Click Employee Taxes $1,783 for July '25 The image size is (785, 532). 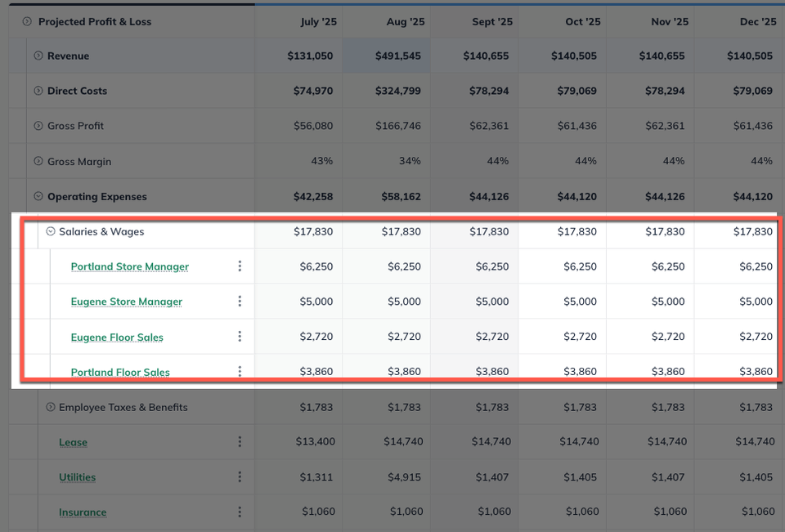(x=316, y=407)
